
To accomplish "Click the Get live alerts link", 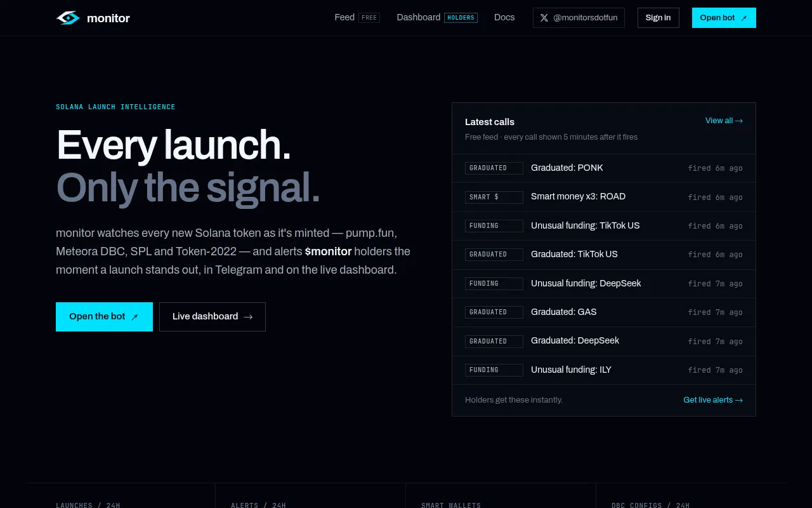I will point(713,400).
